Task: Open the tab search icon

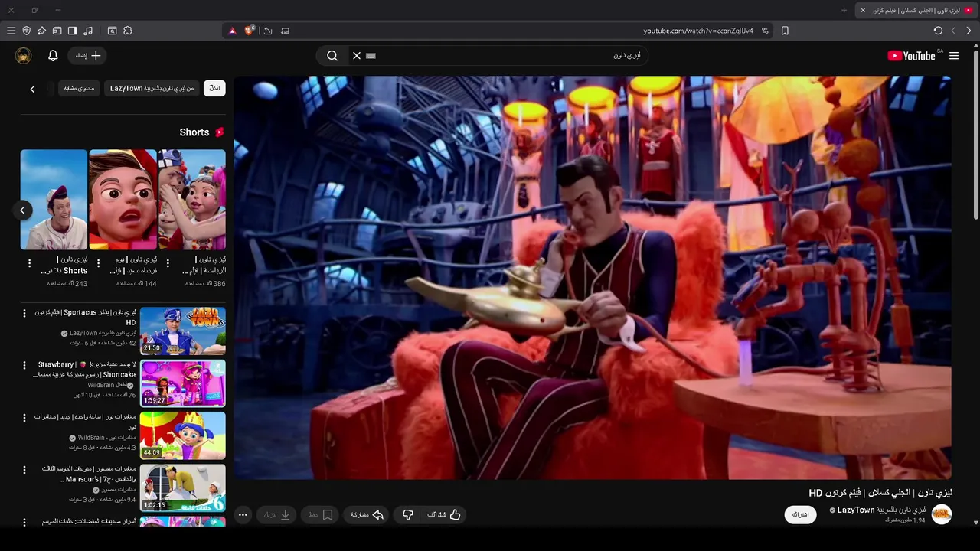Action: click(112, 31)
